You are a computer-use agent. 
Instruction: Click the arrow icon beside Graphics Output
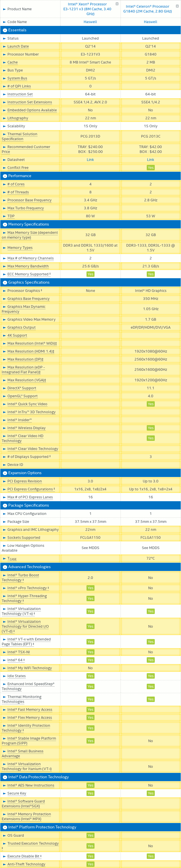pos(4,327)
